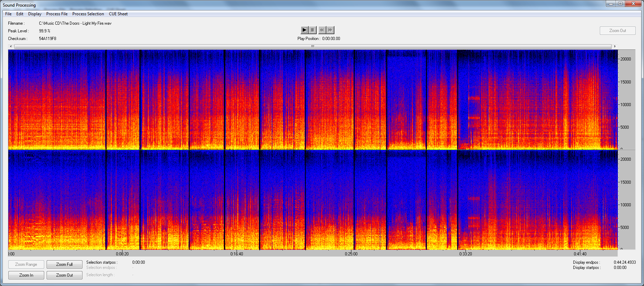Screen dimensions: 644x286
Task: Open the Process Selection menu
Action: tap(88, 14)
